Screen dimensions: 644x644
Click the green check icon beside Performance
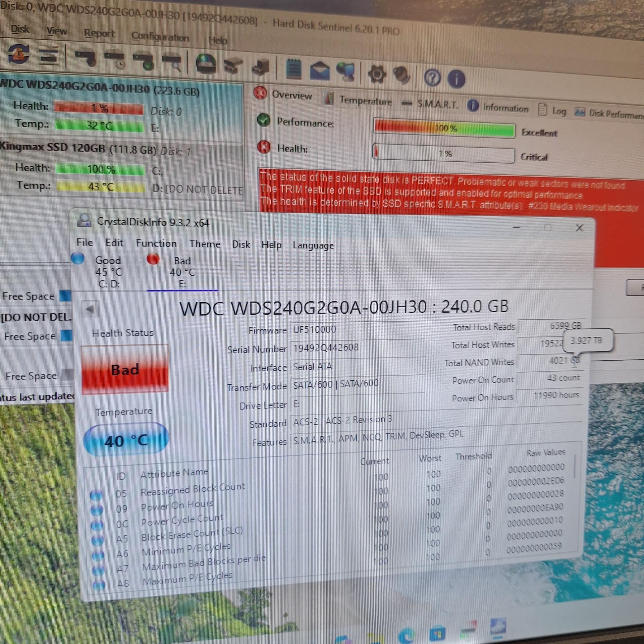tap(264, 120)
